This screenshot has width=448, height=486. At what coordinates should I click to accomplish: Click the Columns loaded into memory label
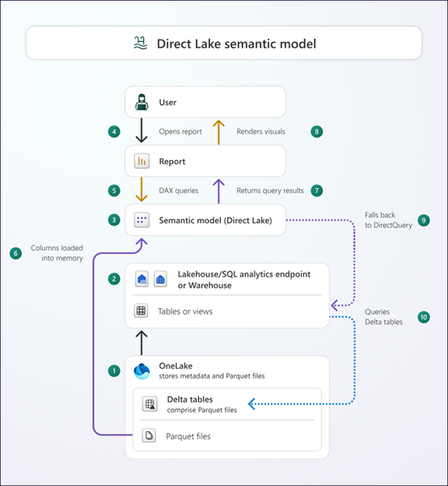[57, 253]
